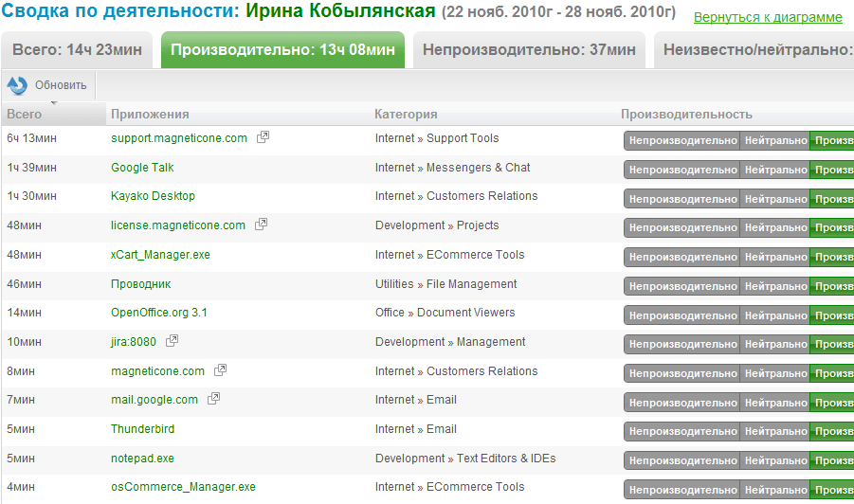Open the Google Talk application link
The image size is (854, 504).
tap(142, 168)
